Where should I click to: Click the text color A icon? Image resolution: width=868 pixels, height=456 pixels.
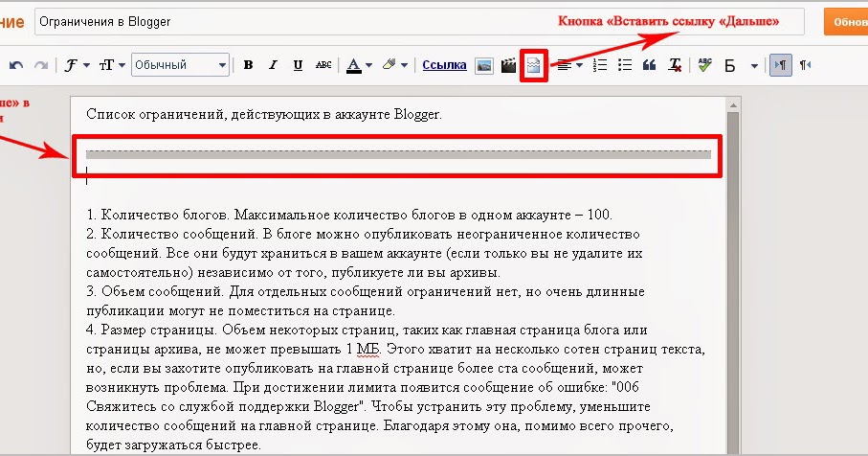click(354, 65)
